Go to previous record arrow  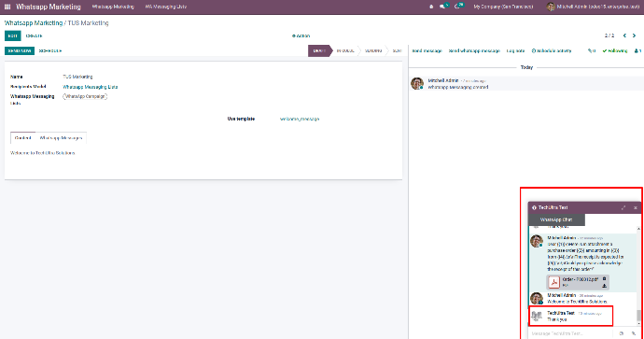pyautogui.click(x=624, y=35)
